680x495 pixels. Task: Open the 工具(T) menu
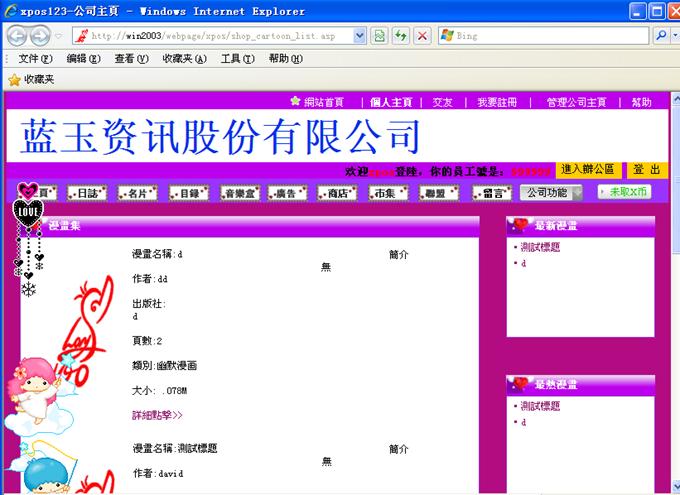[236, 58]
